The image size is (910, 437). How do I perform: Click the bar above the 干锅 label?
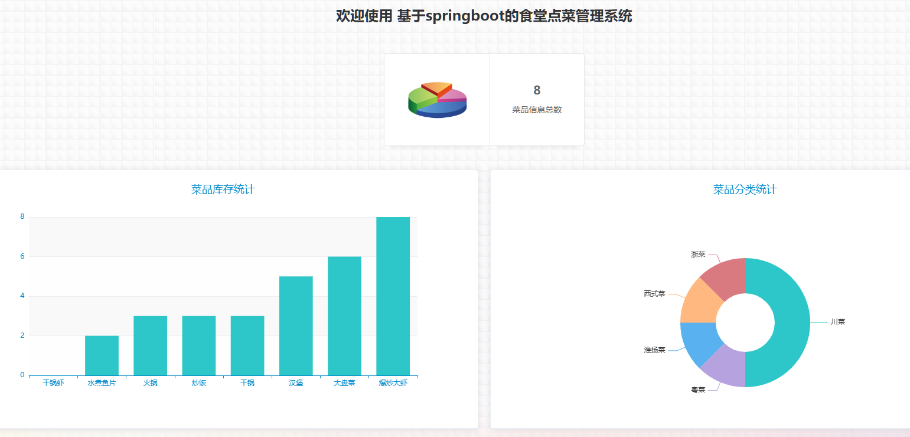click(x=247, y=345)
